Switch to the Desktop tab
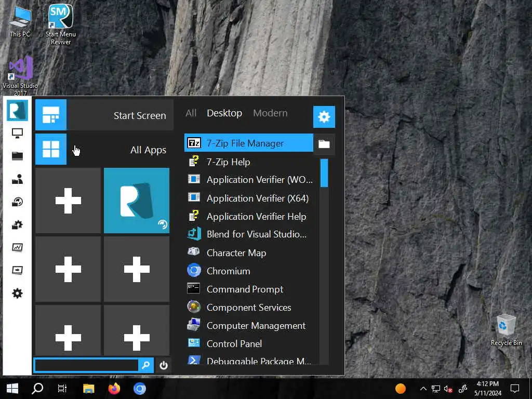The image size is (532, 399). tap(224, 113)
